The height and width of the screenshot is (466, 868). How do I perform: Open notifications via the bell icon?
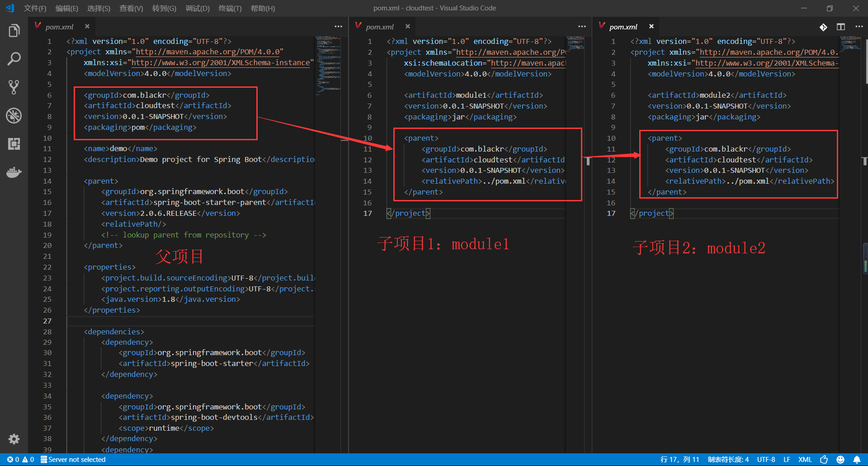pyautogui.click(x=857, y=459)
